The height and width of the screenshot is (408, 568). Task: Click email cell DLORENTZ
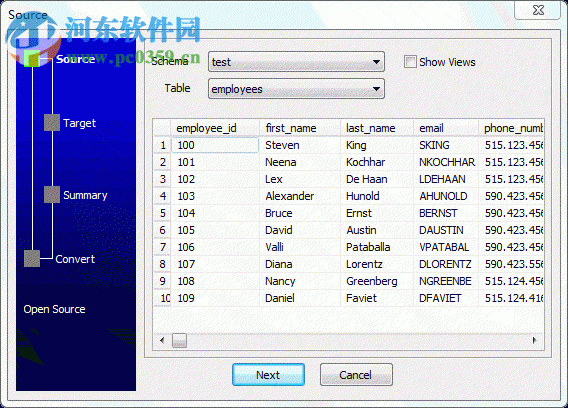click(x=446, y=264)
